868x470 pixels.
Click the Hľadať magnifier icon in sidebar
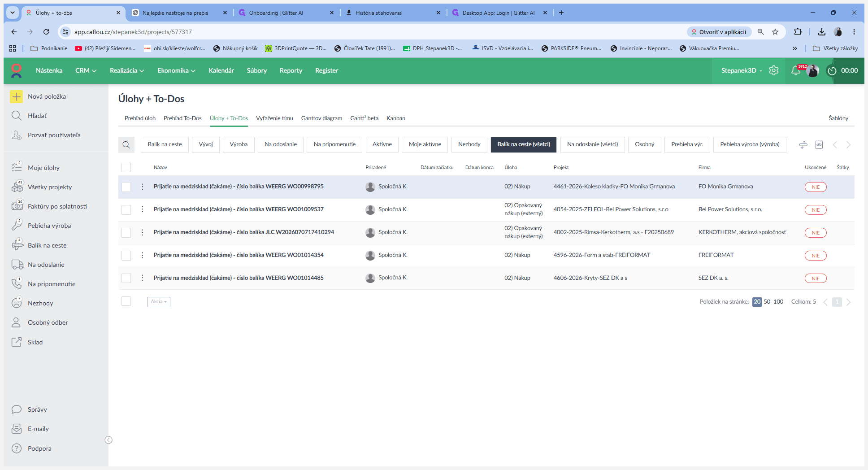click(17, 116)
